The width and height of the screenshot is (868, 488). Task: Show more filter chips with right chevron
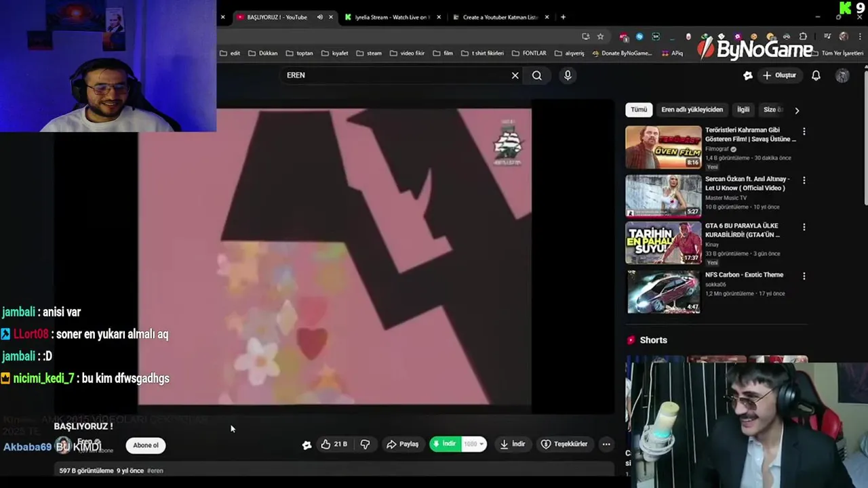pos(797,110)
